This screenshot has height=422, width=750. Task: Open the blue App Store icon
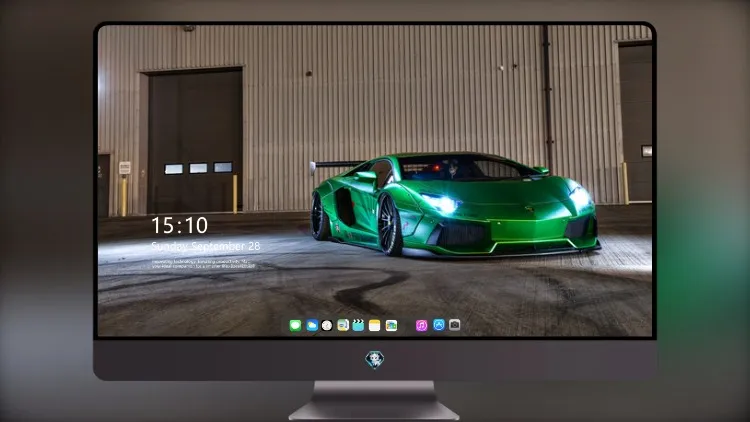point(439,325)
